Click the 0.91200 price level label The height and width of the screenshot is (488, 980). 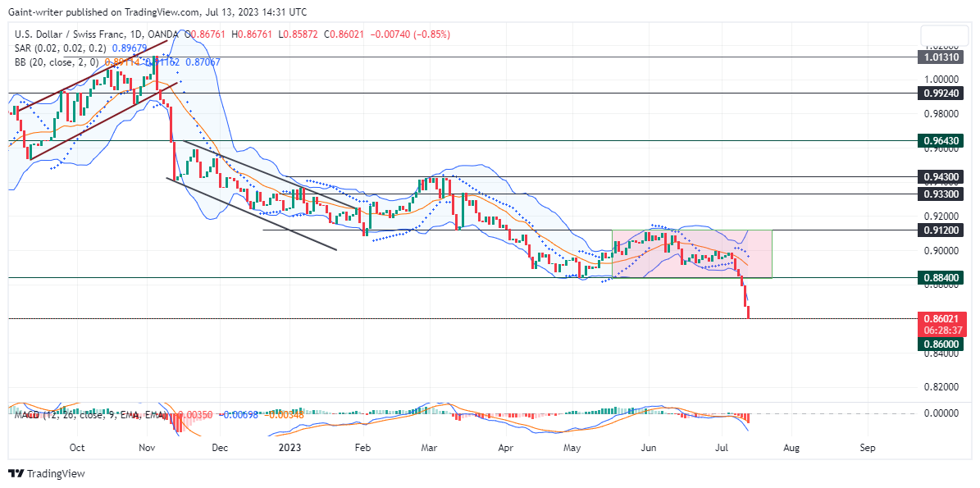click(941, 230)
